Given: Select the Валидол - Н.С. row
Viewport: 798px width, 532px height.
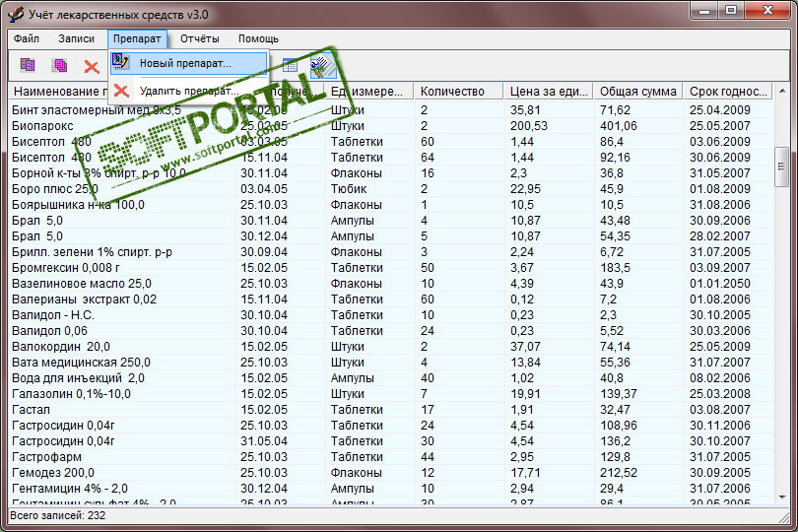Looking at the screenshot, I should tap(391, 315).
